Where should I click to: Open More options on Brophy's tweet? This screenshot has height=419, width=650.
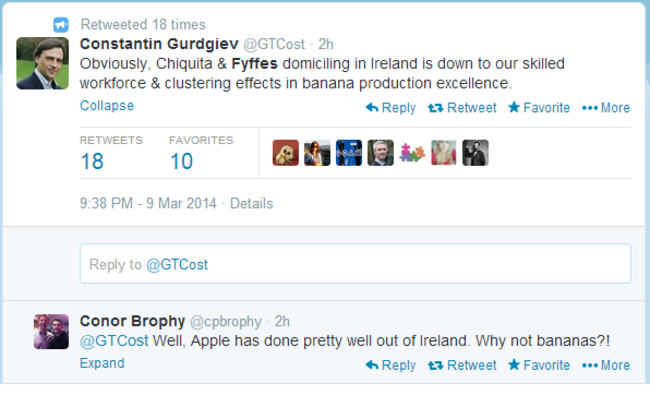[606, 365]
